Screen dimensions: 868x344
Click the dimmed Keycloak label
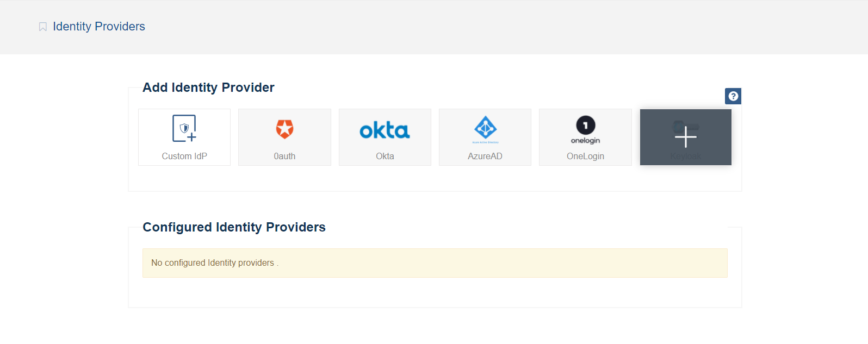pyautogui.click(x=685, y=157)
